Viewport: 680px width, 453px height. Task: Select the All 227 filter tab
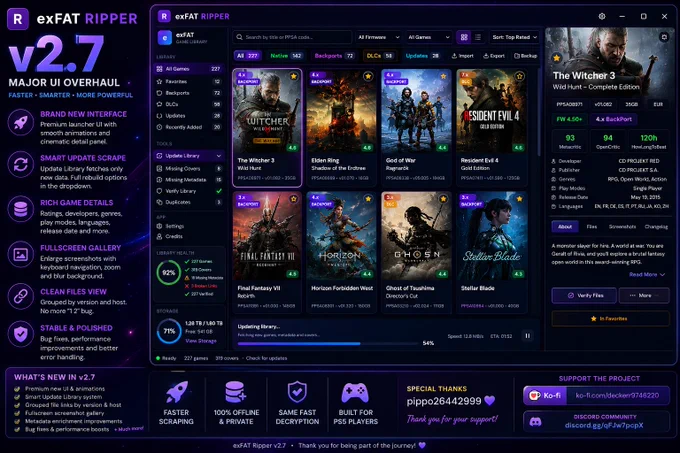coord(247,56)
